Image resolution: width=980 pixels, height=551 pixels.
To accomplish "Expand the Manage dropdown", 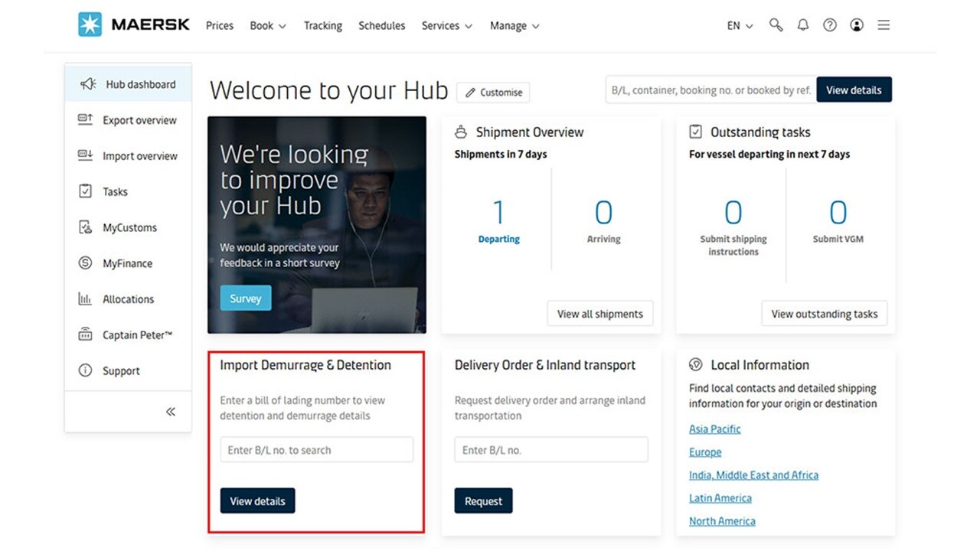I will coord(514,25).
